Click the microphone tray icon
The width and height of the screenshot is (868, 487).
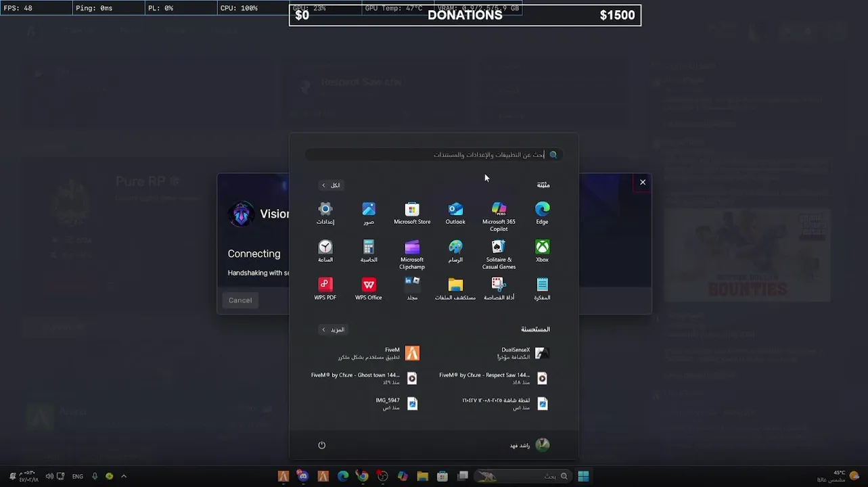click(95, 476)
